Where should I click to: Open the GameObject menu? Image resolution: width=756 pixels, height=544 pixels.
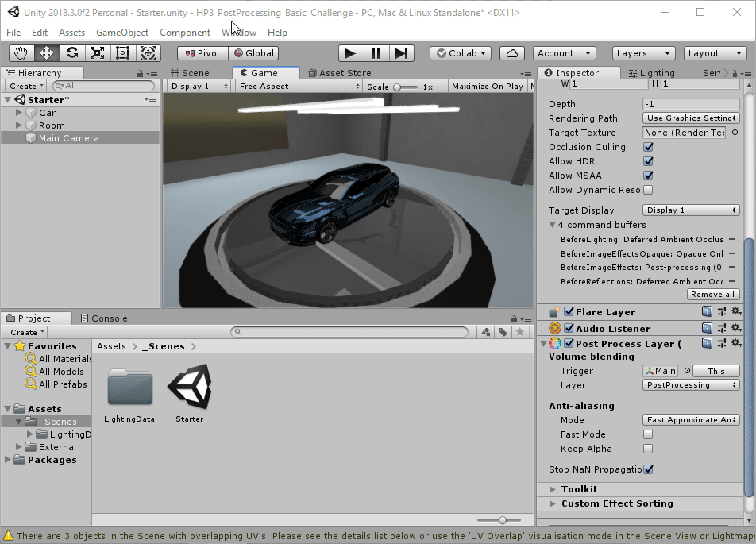click(122, 33)
